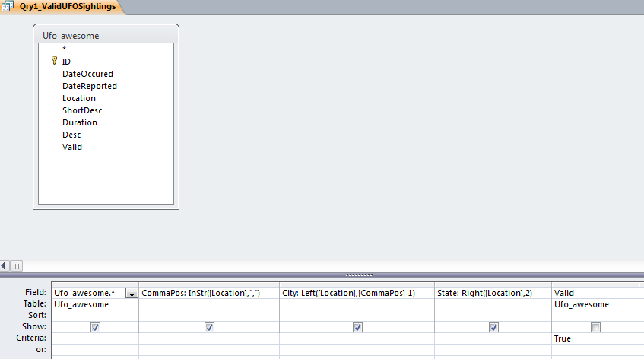This screenshot has height=359, width=644.
Task: Click the left arrow of horizontal scrollbar
Action: 5,265
